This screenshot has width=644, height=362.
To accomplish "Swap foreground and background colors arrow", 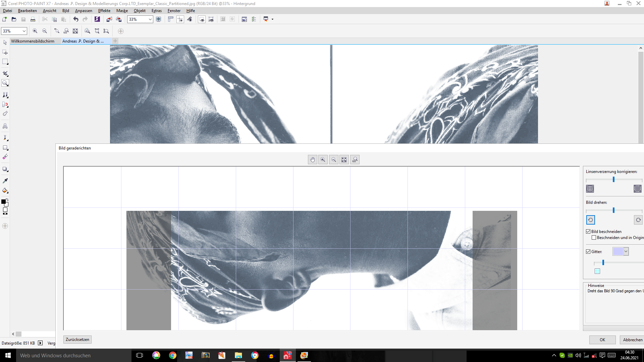I will (x=7, y=200).
